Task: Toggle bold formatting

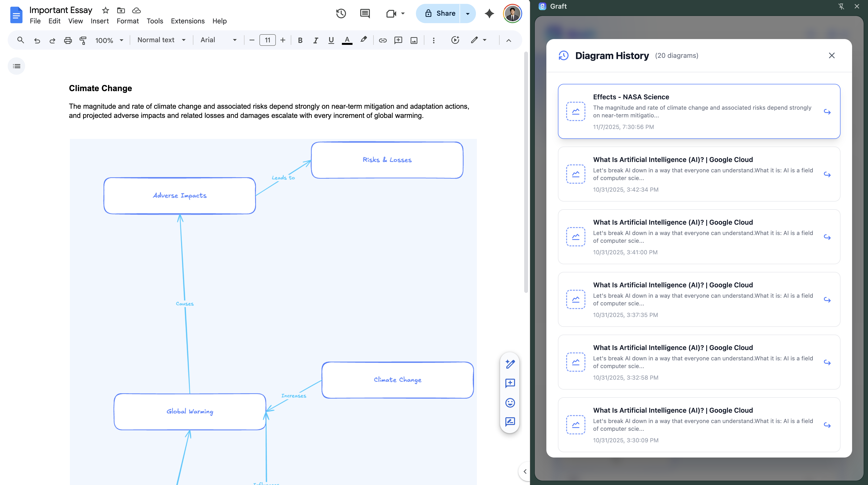Action: coord(300,40)
